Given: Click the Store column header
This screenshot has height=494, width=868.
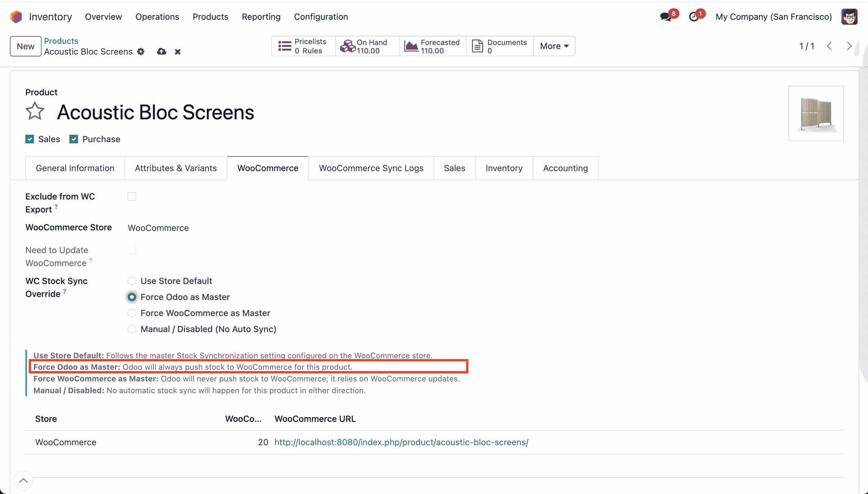Looking at the screenshot, I should pyautogui.click(x=46, y=419).
